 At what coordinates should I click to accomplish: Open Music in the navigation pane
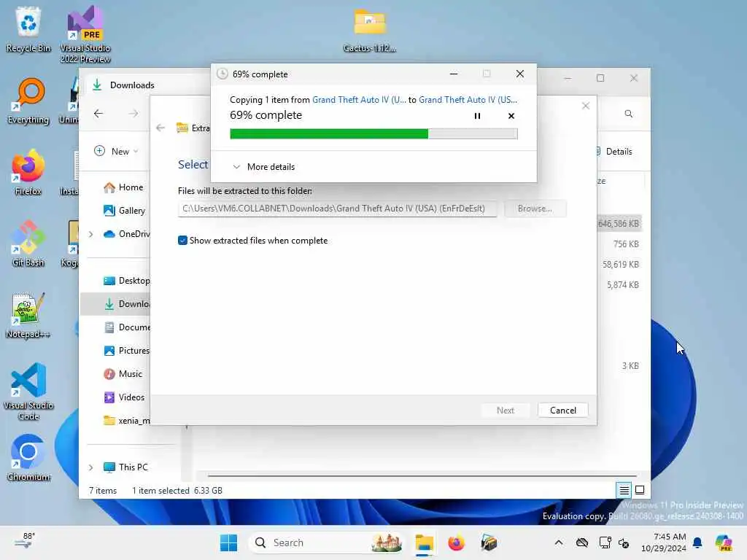[x=124, y=374]
